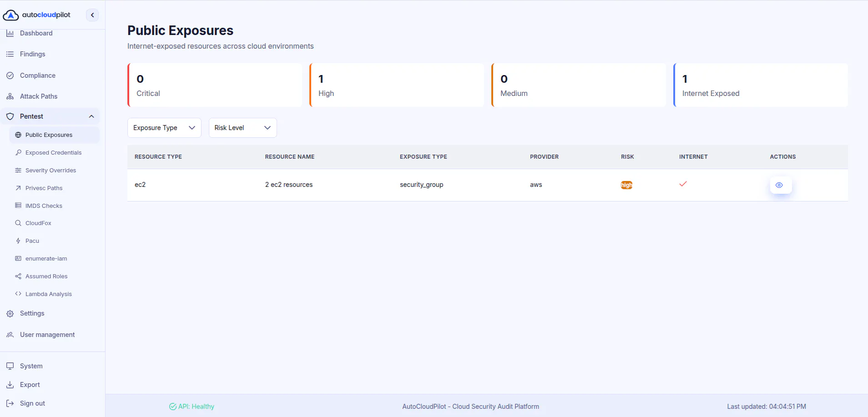Screen dimensions: 868x417
Task: Click the high risk badge
Action: (x=626, y=185)
